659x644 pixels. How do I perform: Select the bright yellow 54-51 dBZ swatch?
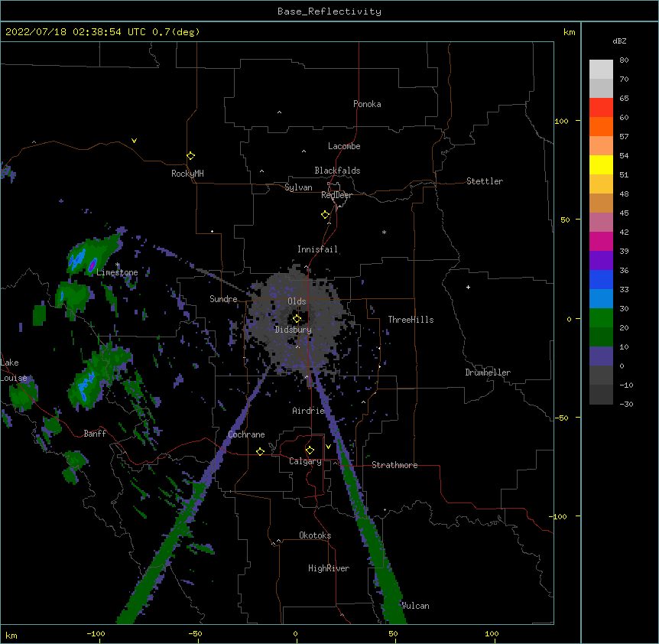601,165
